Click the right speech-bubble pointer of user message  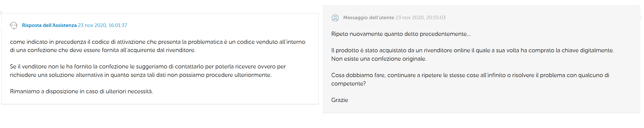click(641, 17)
